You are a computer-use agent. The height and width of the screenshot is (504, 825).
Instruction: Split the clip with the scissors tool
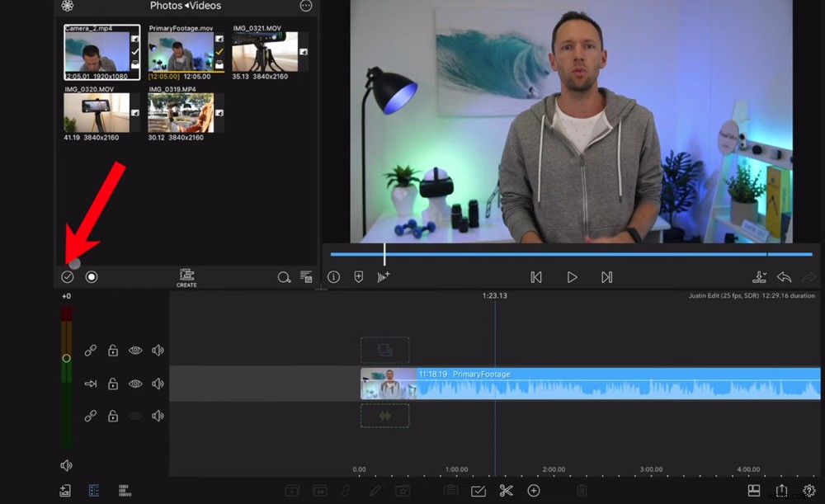point(506,490)
